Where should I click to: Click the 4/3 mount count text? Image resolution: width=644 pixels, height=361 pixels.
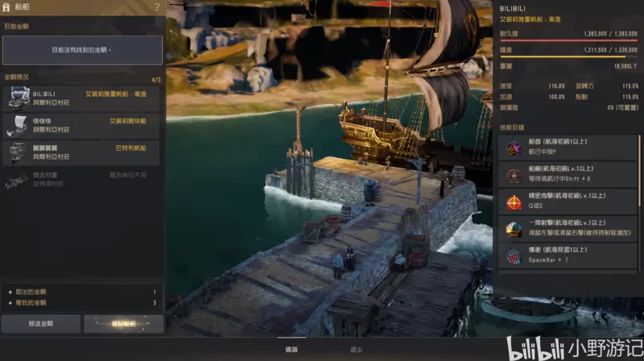coord(156,80)
